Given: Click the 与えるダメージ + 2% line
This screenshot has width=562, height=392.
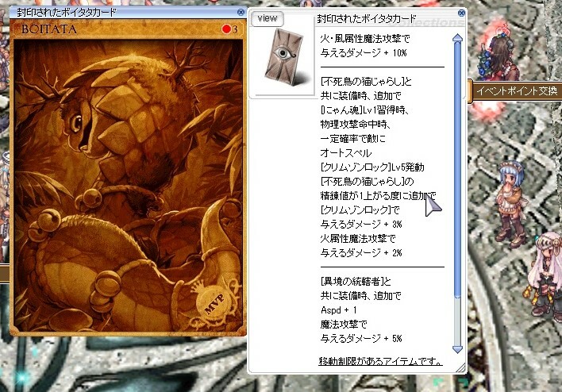Looking at the screenshot, I should pos(361,252).
